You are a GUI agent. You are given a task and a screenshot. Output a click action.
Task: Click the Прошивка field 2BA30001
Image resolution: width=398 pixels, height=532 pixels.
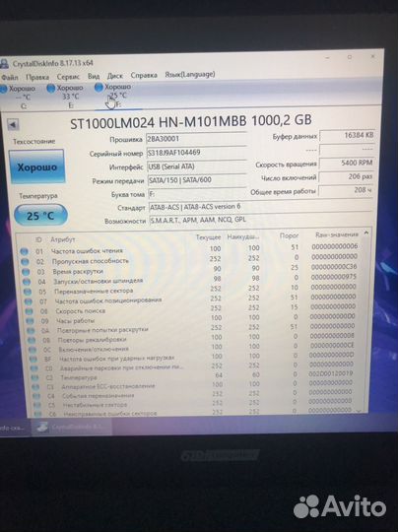(196, 139)
